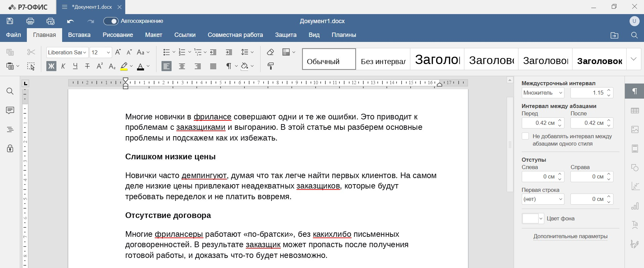
Task: Open the Цвет фона color swatch
Action: (x=533, y=219)
